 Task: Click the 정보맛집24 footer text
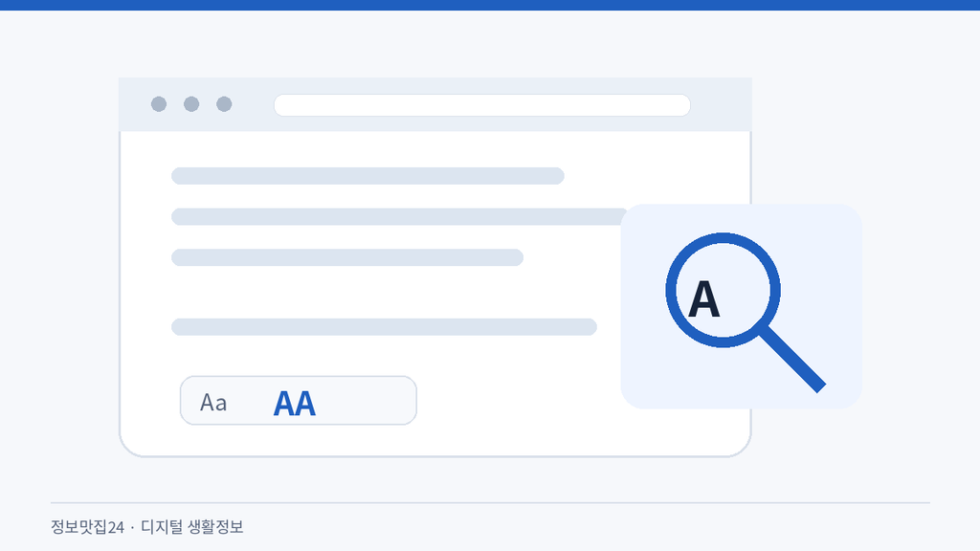pyautogui.click(x=87, y=527)
